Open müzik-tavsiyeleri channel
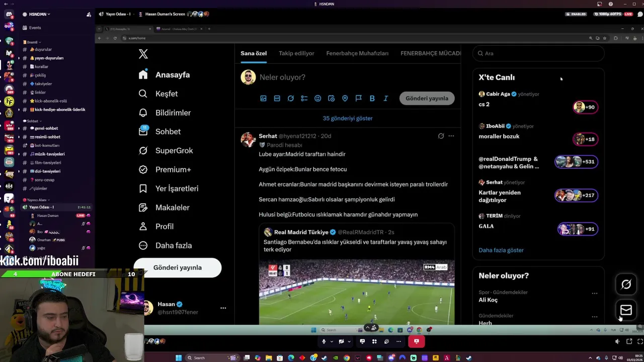The image size is (644, 362). (x=49, y=154)
